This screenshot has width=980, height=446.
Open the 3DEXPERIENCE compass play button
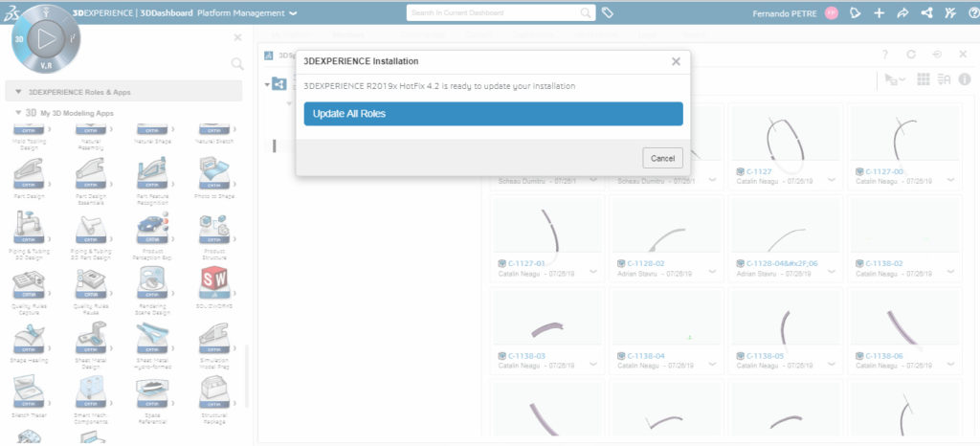pyautogui.click(x=46, y=39)
